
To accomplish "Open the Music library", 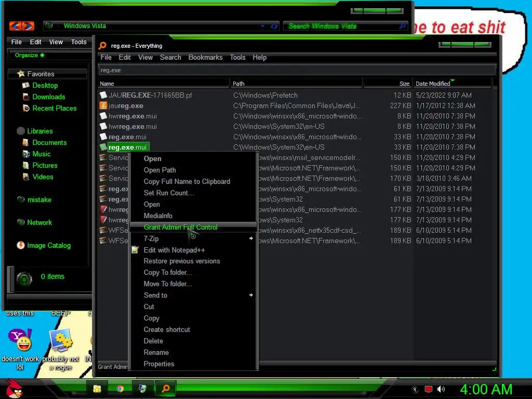I will coord(42,154).
